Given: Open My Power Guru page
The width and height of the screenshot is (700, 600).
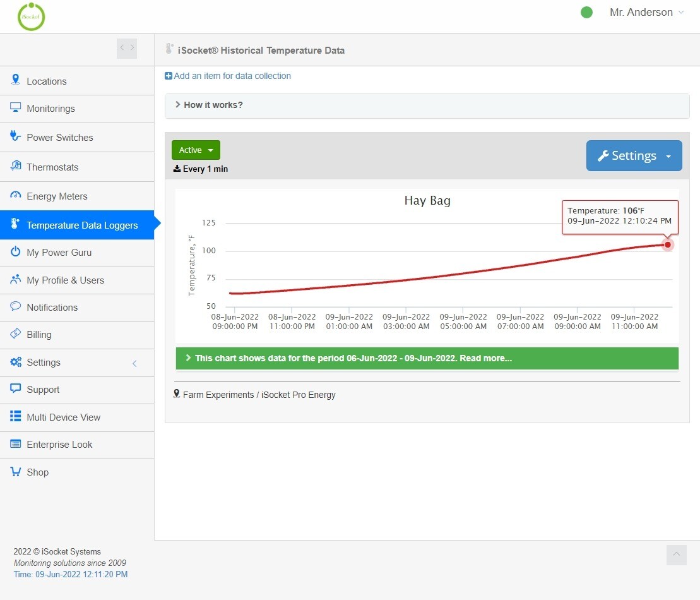Looking at the screenshot, I should pyautogui.click(x=77, y=253).
